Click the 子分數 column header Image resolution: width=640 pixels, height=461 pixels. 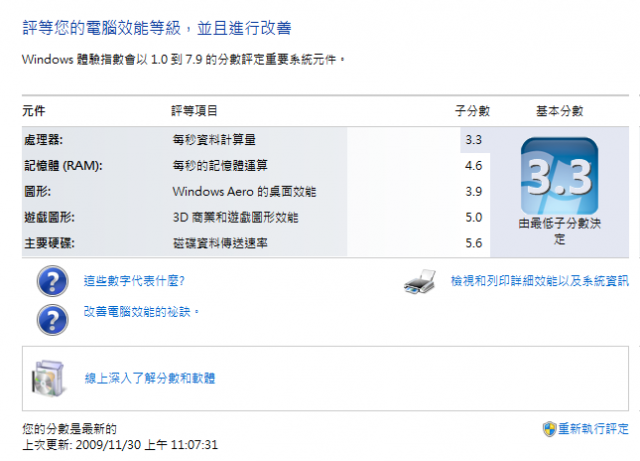472,111
